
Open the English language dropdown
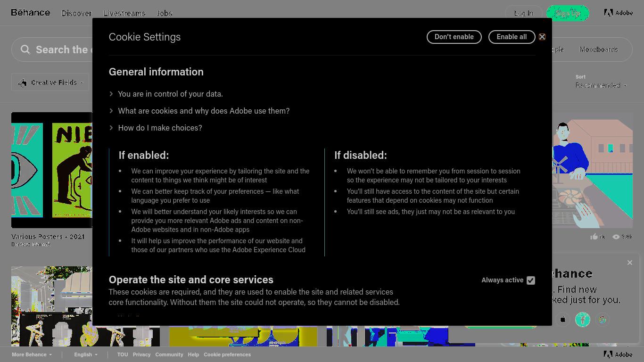pos(86,354)
